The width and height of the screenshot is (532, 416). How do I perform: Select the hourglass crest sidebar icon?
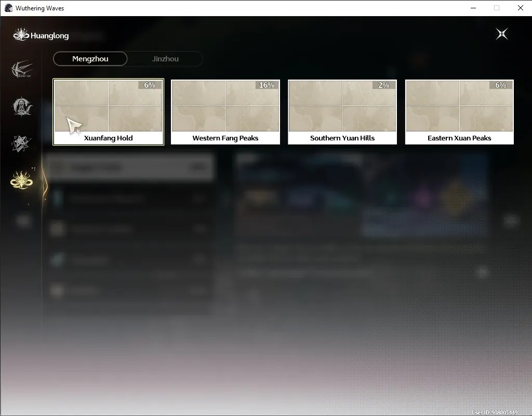(22, 106)
